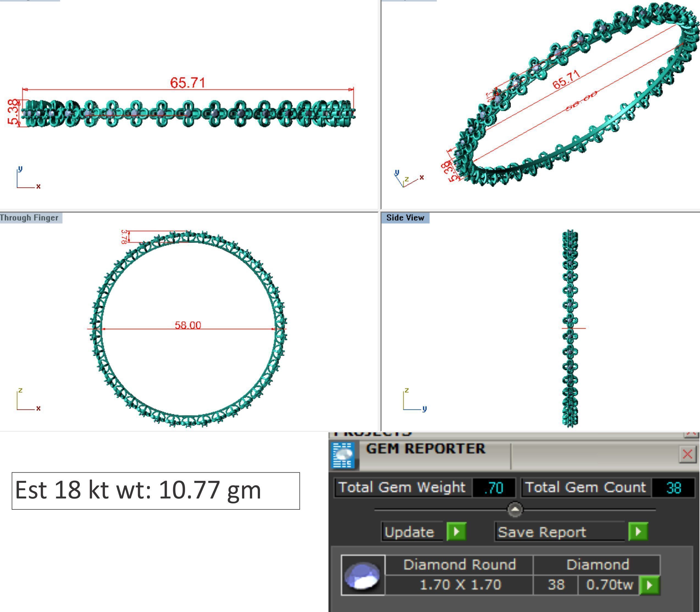The height and width of the screenshot is (612, 700).
Task: Run Update with green arrow
Action: [x=456, y=531]
